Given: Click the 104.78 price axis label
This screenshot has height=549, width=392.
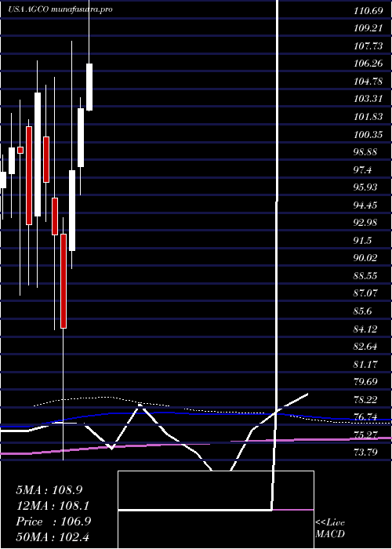Looking at the screenshot, I should [368, 82].
